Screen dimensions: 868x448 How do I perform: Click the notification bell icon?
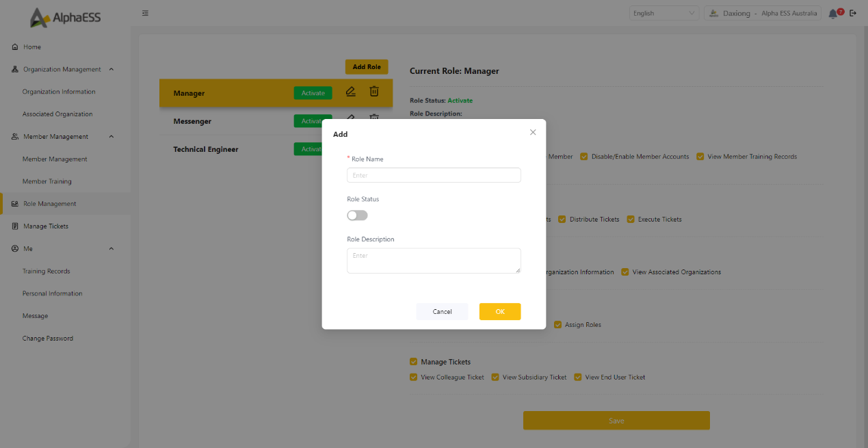tap(832, 14)
